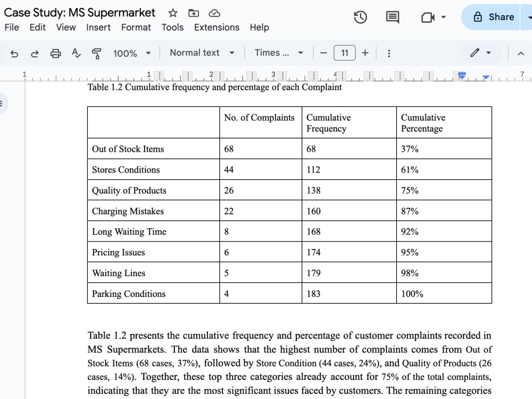Click the right indent marker on ruler
532x399 pixels.
486,78
